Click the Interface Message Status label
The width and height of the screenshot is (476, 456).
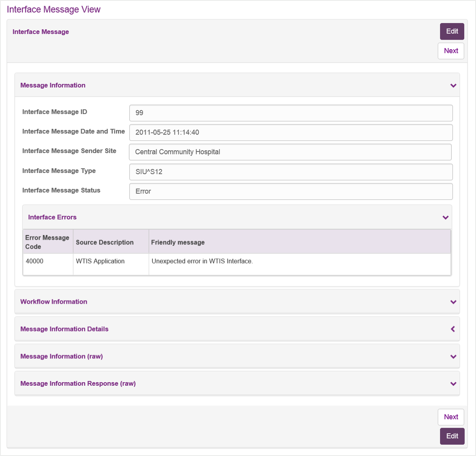click(61, 190)
